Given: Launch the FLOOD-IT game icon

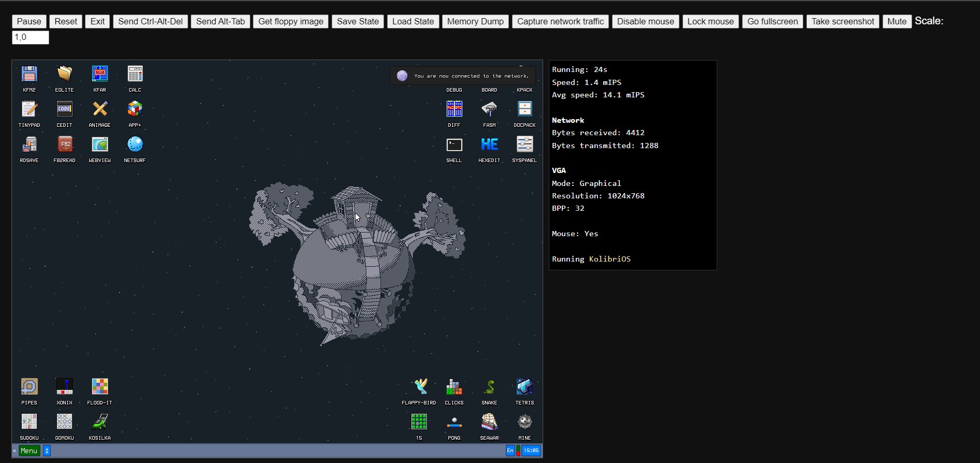Looking at the screenshot, I should click(x=100, y=387).
